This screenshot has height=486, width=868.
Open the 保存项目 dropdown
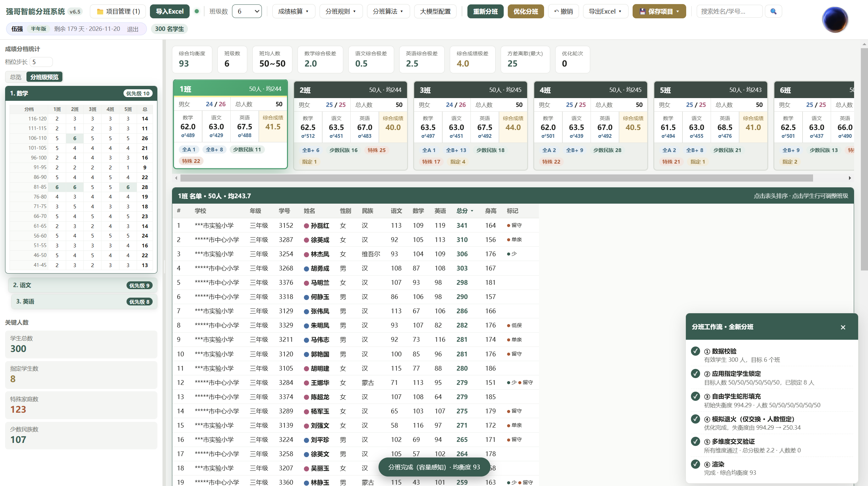pos(659,11)
